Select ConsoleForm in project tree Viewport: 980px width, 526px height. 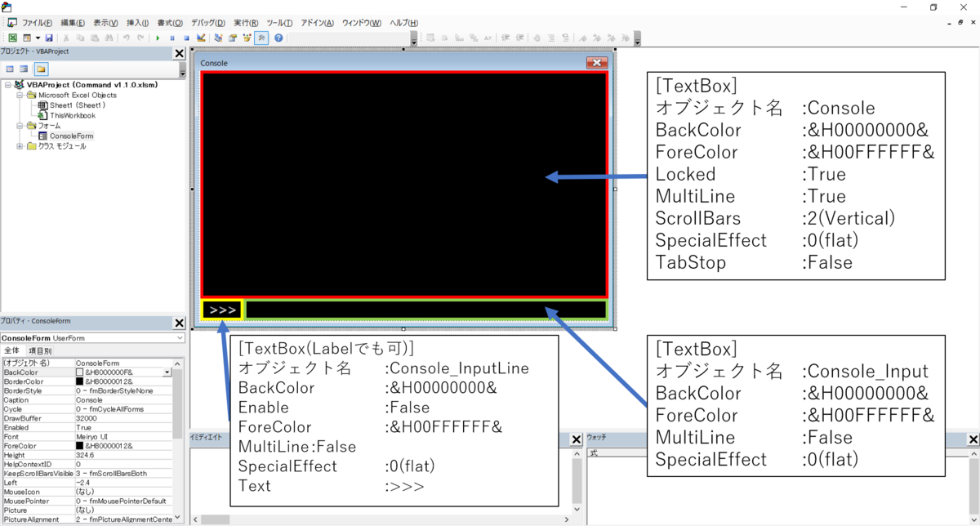72,136
